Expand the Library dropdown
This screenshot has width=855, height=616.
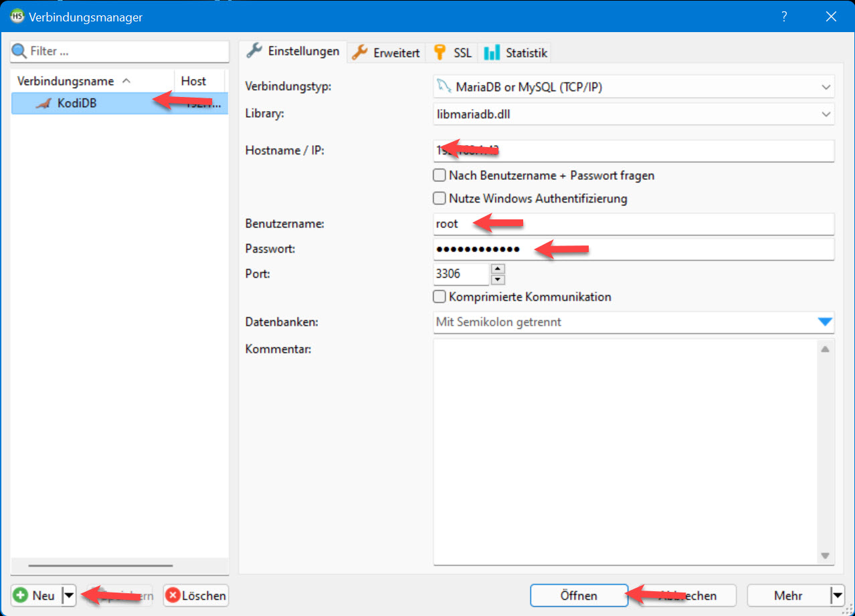tap(825, 114)
